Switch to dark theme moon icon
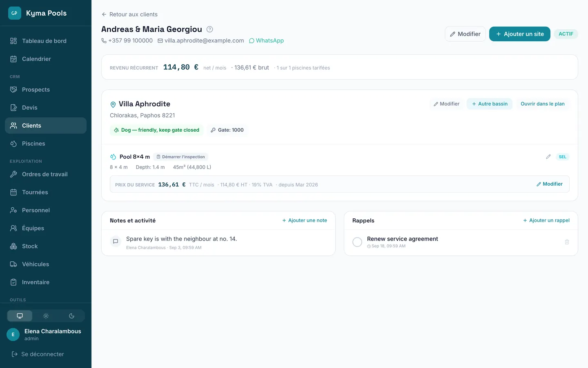 [71, 316]
